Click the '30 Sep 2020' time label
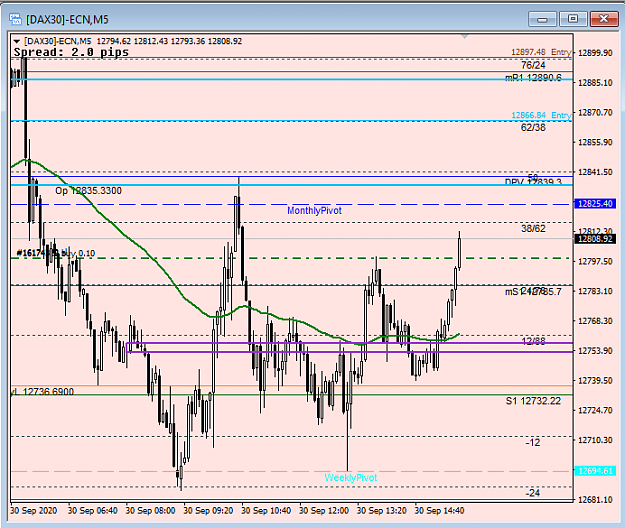 [34, 511]
